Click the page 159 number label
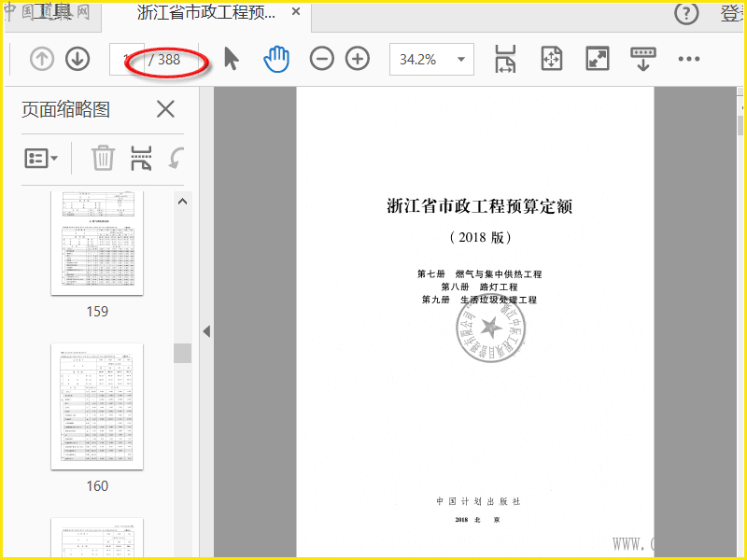The width and height of the screenshot is (747, 560). pos(97,312)
